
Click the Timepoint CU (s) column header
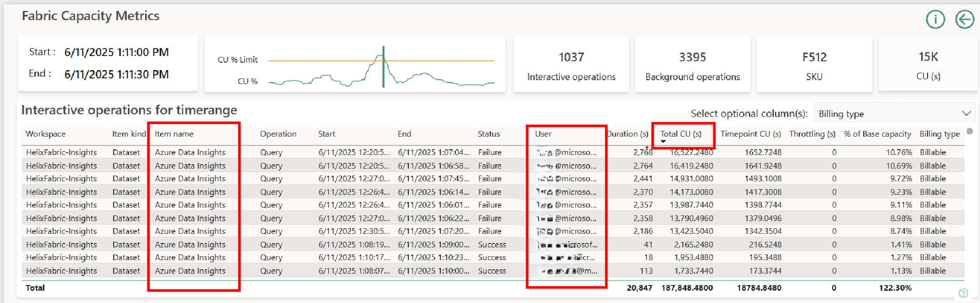[x=750, y=134]
